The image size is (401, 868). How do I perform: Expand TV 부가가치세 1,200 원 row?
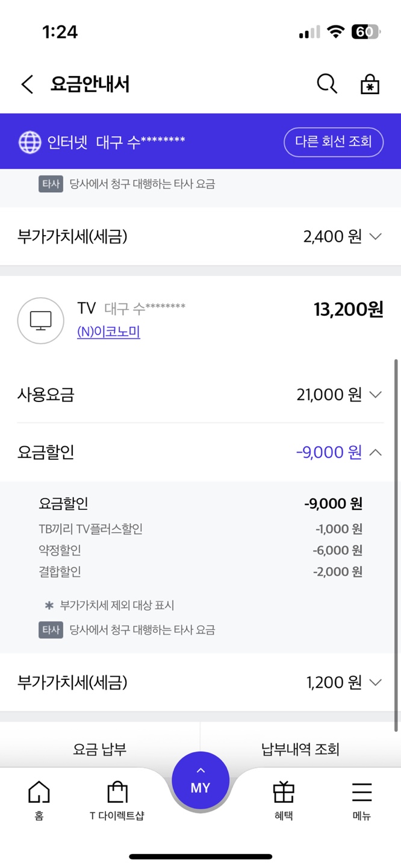375,682
